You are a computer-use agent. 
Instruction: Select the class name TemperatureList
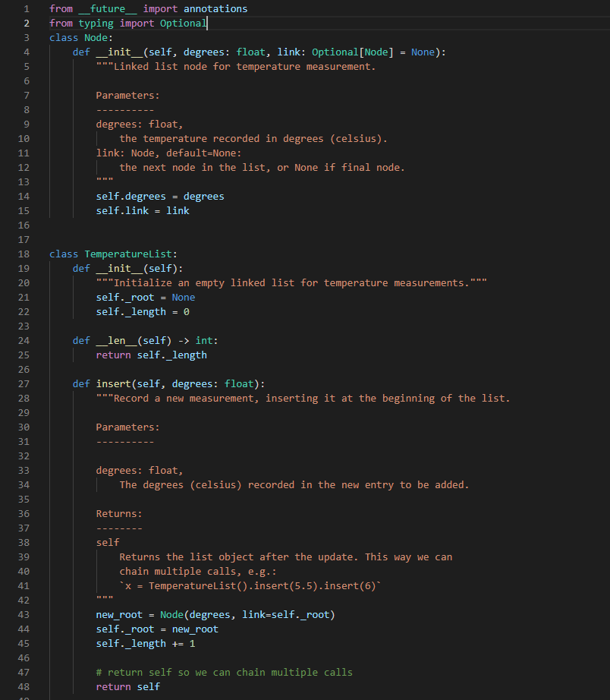(x=127, y=254)
